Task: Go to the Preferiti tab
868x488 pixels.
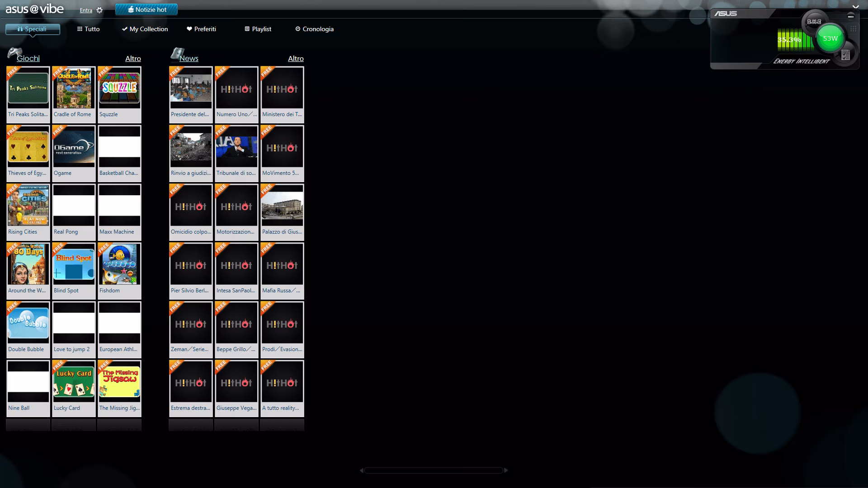Action: click(x=201, y=29)
